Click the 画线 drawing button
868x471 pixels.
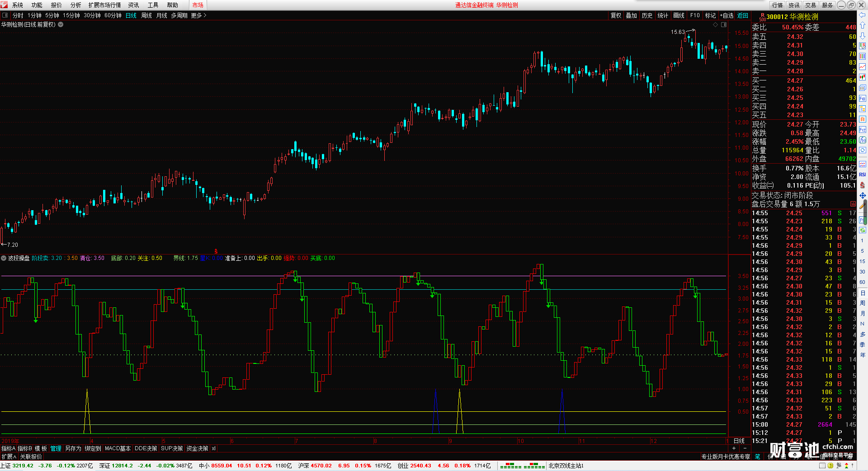[x=679, y=15]
